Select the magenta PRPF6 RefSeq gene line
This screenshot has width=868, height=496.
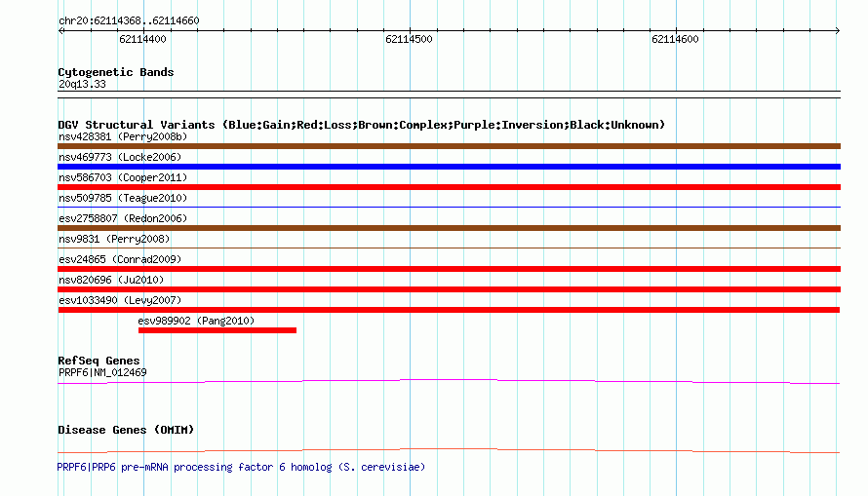[x=449, y=382]
